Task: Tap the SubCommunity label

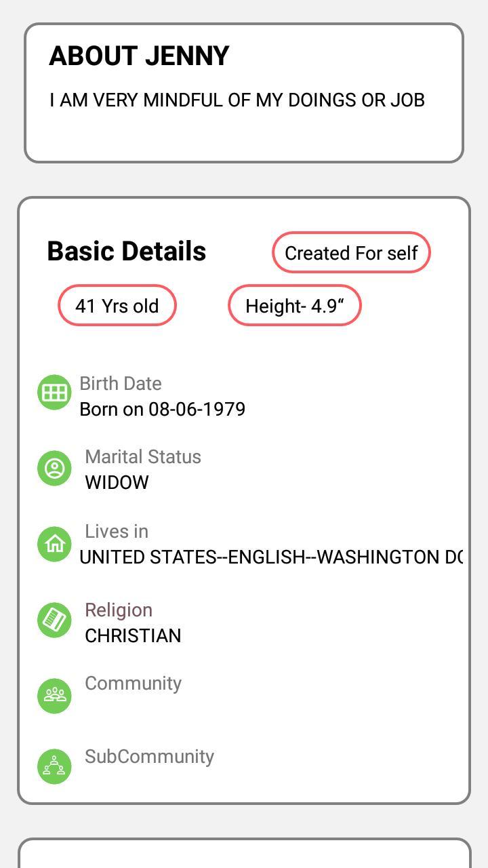Action: [149, 756]
